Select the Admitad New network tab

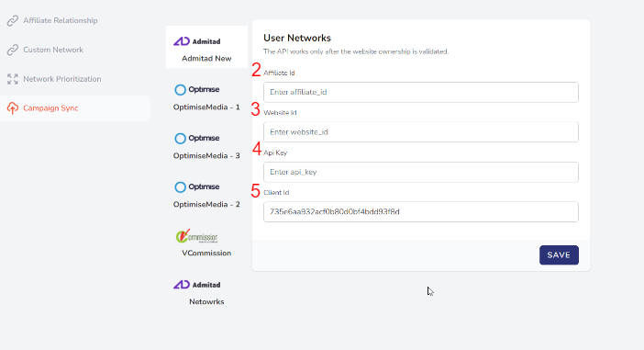point(206,47)
